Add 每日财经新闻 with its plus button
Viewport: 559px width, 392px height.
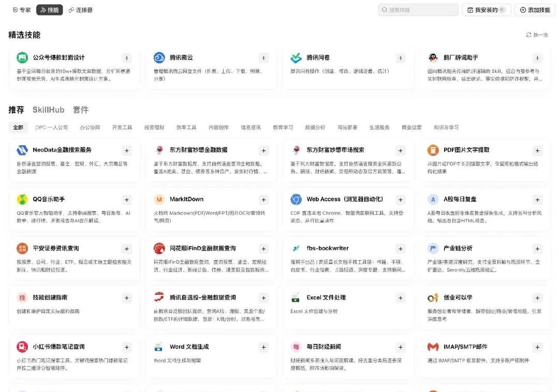[x=400, y=347]
